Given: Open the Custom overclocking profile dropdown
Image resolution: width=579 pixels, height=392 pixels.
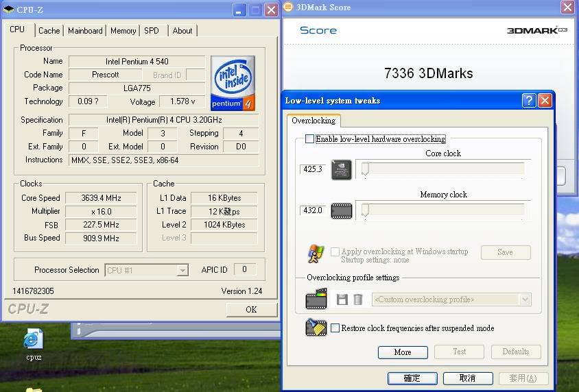Looking at the screenshot, I should click(x=525, y=299).
